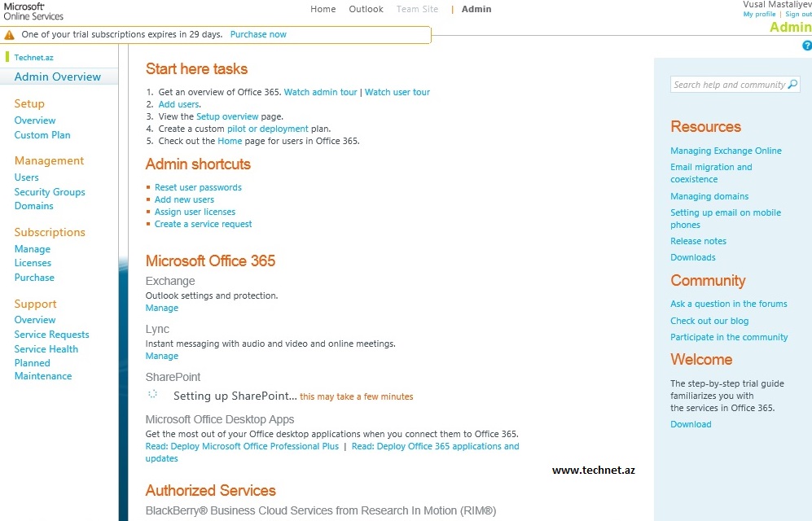
Task: Click the search magnifier icon
Action: tap(792, 85)
